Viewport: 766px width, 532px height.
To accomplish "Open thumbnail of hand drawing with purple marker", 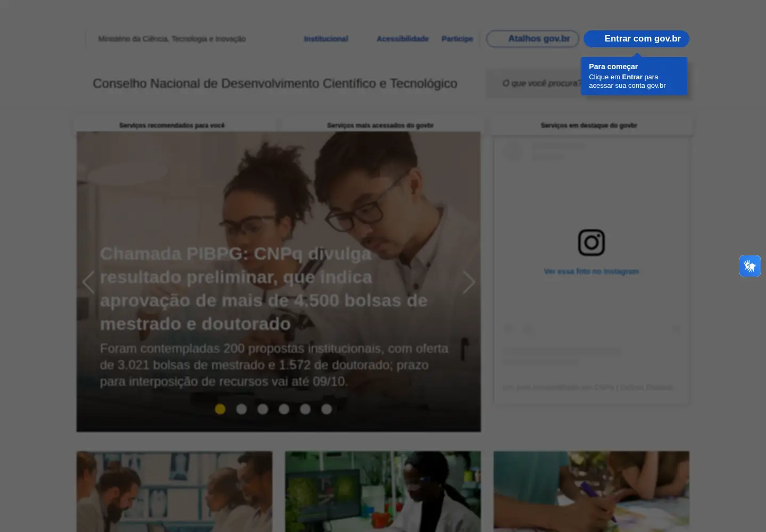I will 592,492.
